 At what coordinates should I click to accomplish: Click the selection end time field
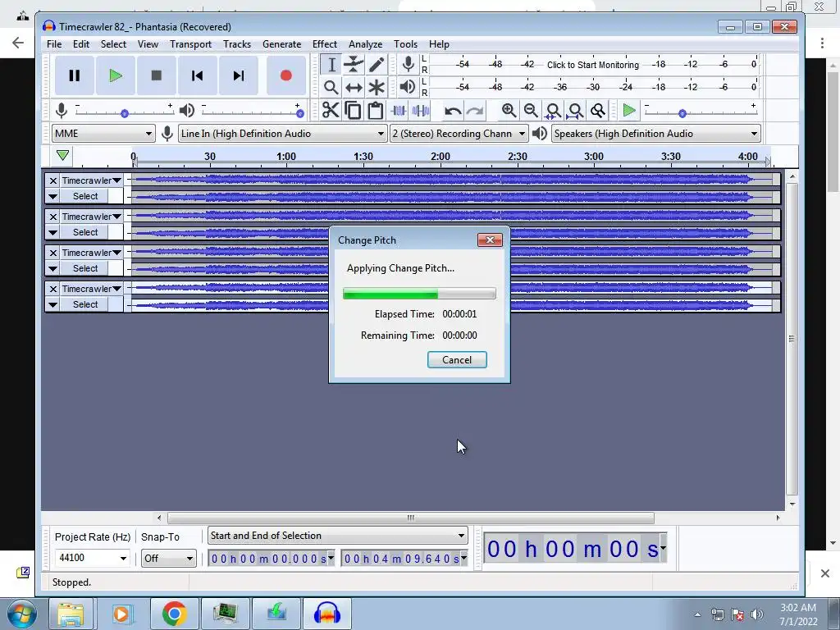[x=404, y=559]
